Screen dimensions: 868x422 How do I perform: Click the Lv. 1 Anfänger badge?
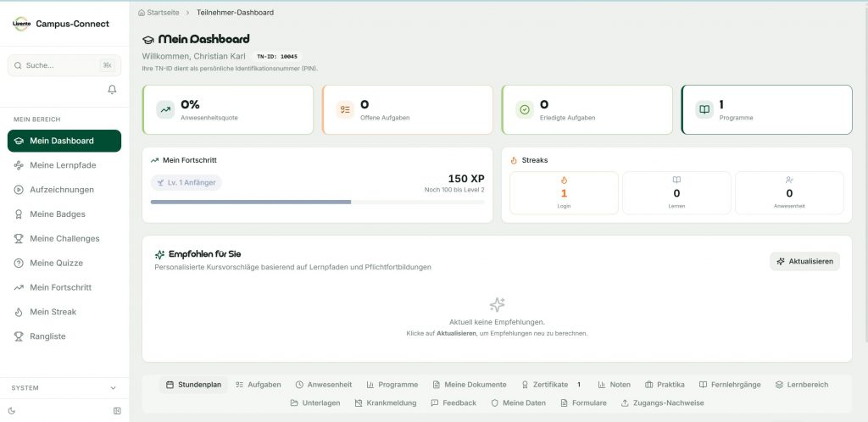point(186,182)
